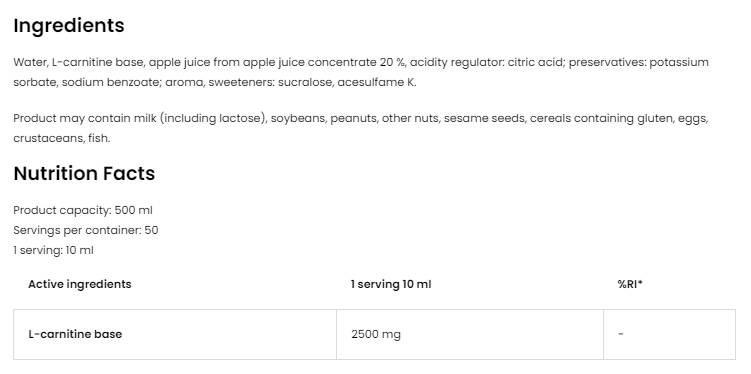Click the Nutrition Facts heading

84,173
